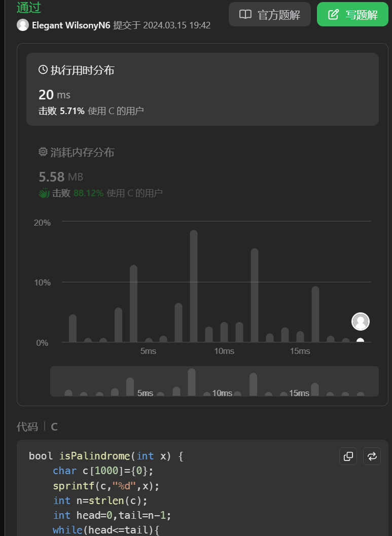Click the white dot marker under the chart avatar
This screenshot has width=392, height=536.
click(360, 340)
